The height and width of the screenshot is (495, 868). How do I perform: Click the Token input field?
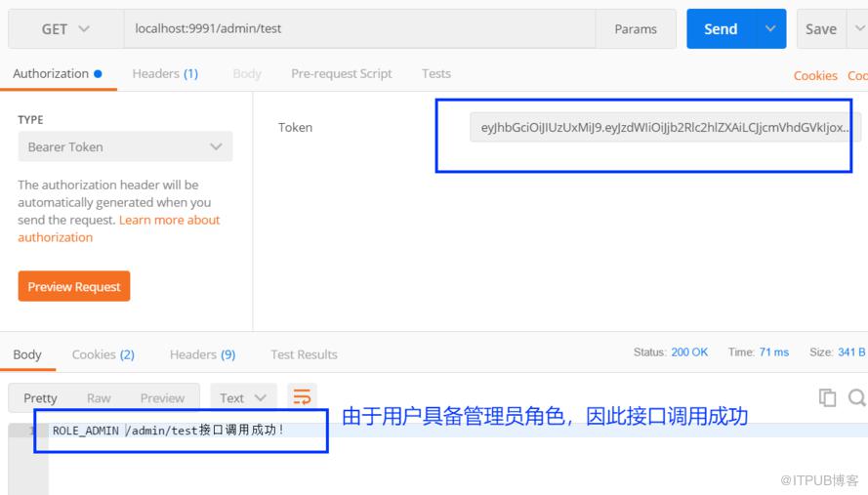(x=665, y=127)
